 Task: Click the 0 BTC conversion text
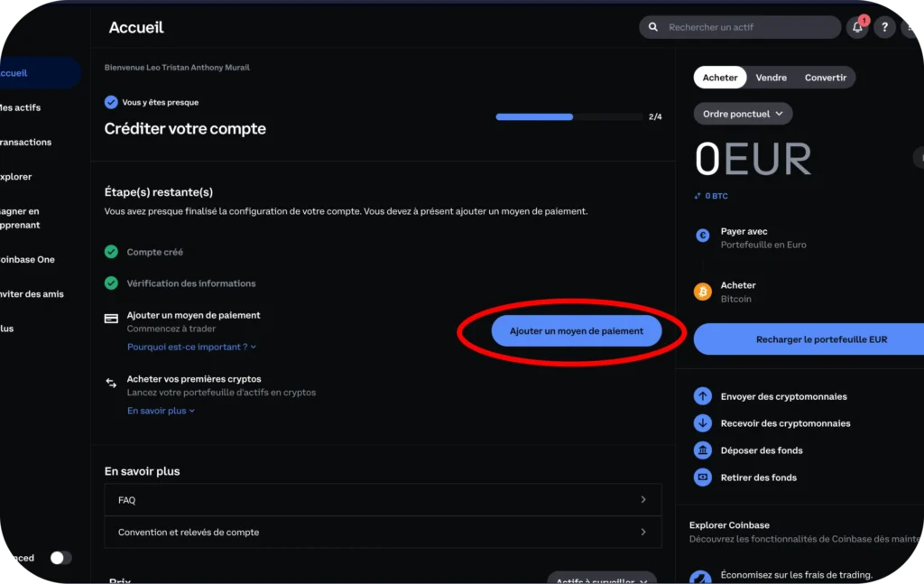[x=716, y=196]
